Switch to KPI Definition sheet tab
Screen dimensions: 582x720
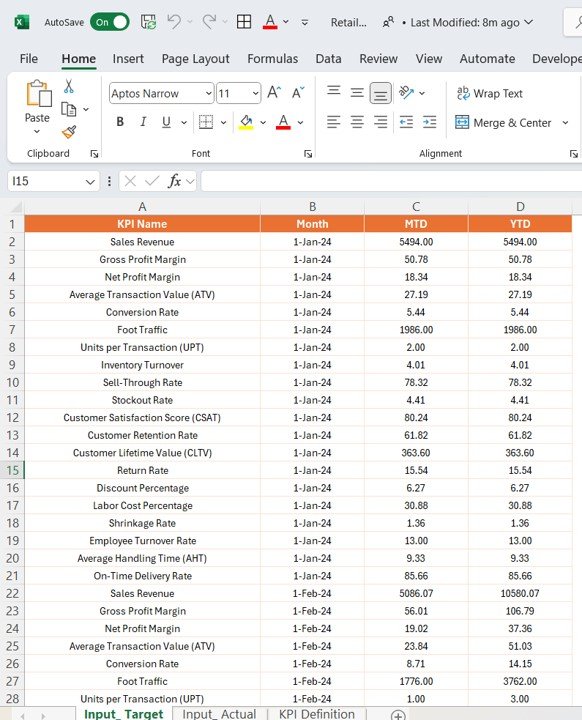[316, 714]
